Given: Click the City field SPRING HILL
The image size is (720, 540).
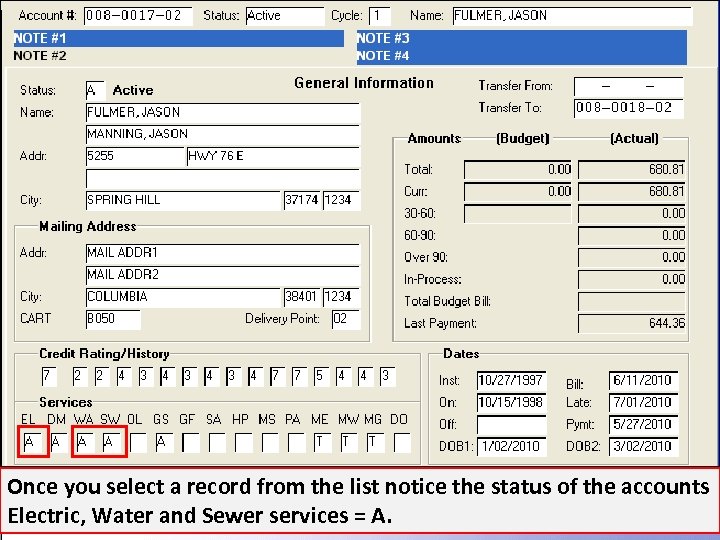Looking at the screenshot, I should click(x=183, y=201).
